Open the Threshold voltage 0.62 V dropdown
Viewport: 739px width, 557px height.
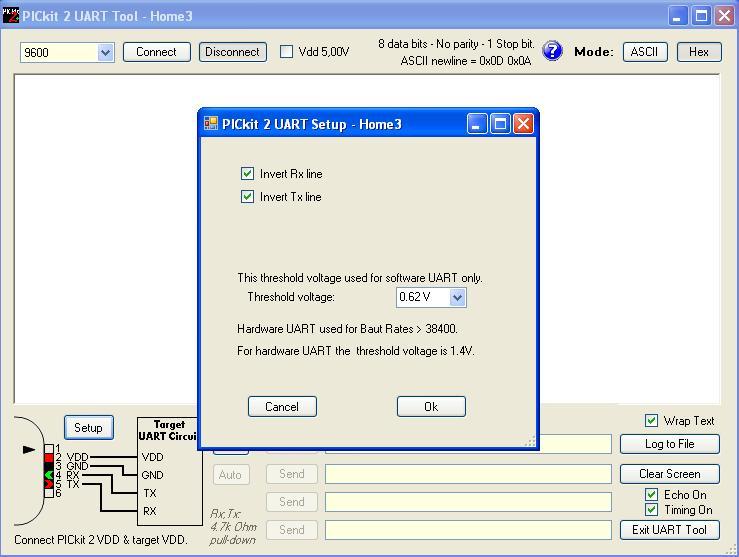coord(457,297)
